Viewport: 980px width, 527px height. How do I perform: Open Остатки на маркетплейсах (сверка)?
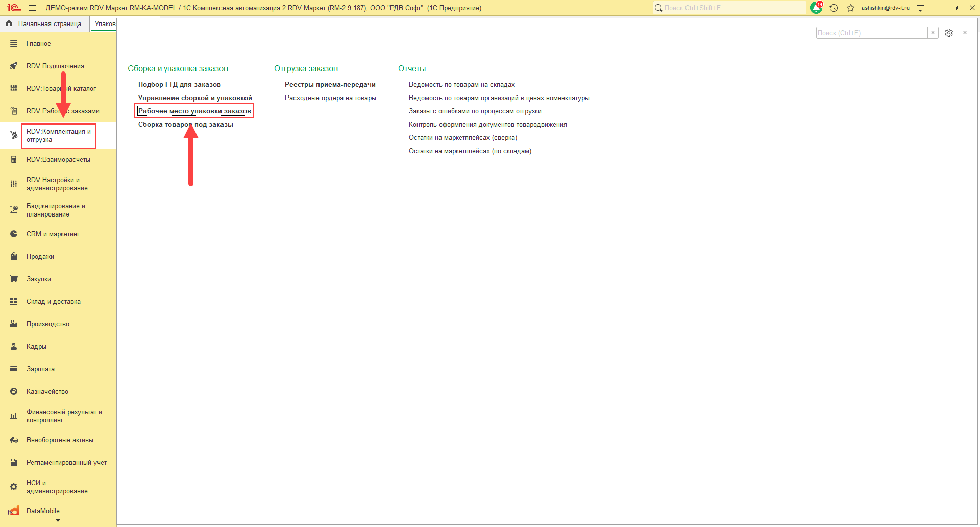pyautogui.click(x=463, y=137)
